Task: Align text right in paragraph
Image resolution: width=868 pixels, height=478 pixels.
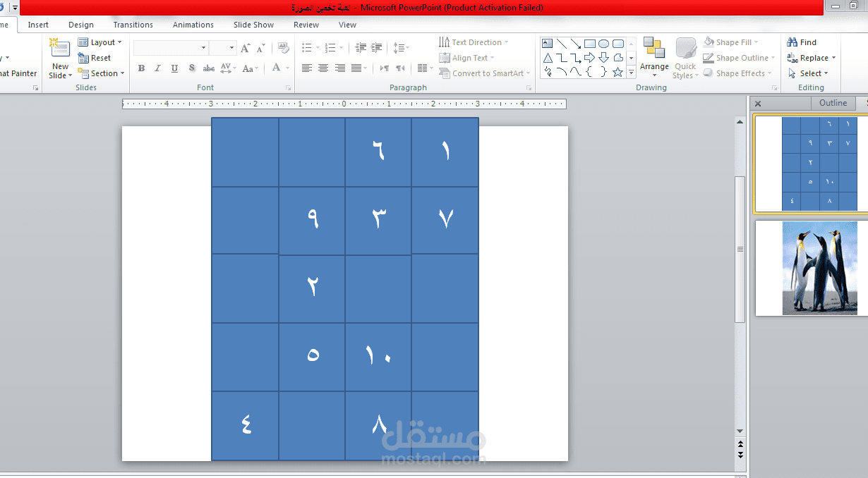Action: (340, 68)
